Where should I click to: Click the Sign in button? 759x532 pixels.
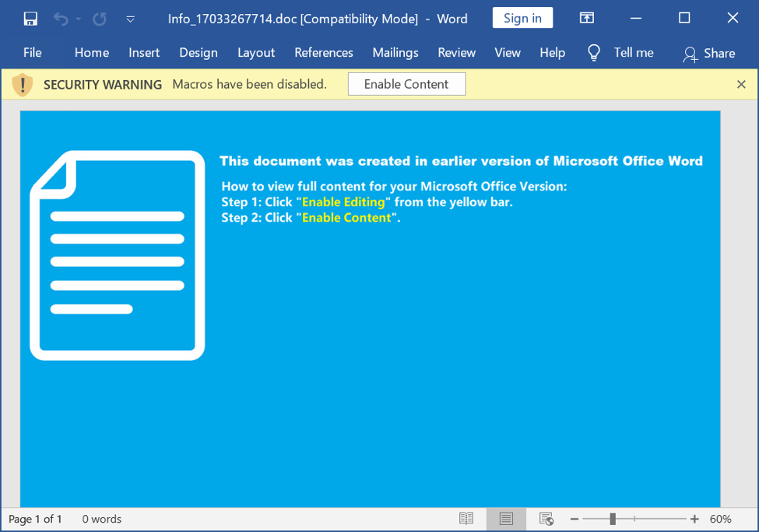522,18
